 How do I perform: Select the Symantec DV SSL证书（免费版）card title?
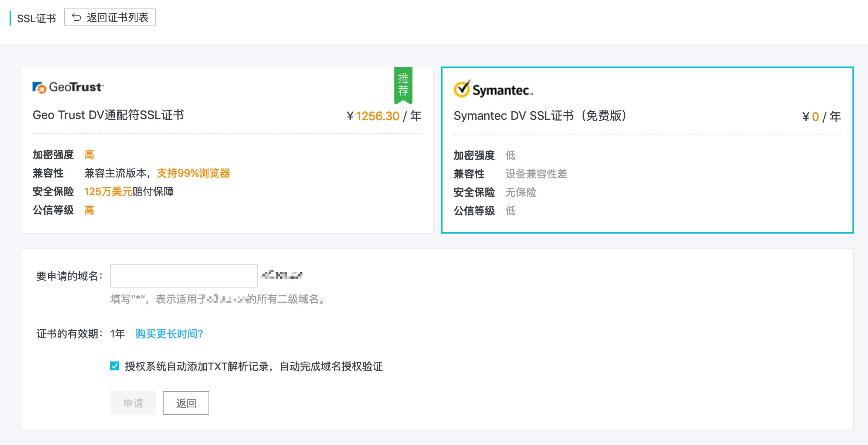pos(540,116)
